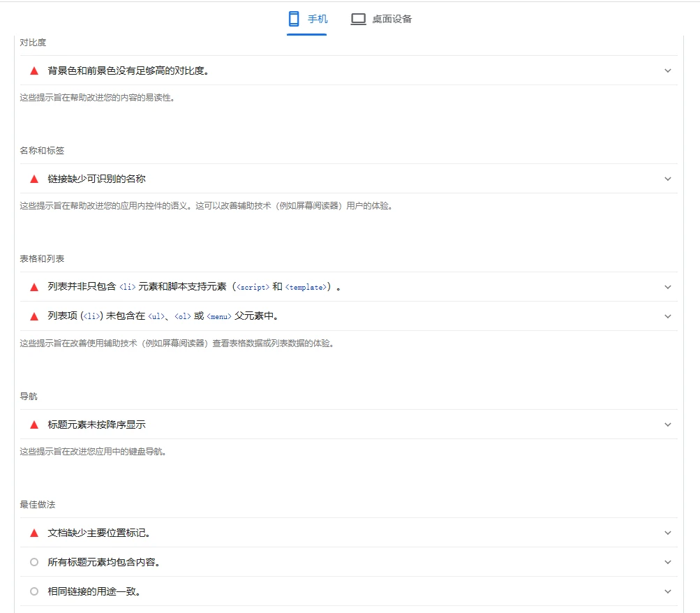Screen dimensions: 700x613
Task: Click the warning icon beside 标题元素未按降序显示
Action: (x=34, y=424)
